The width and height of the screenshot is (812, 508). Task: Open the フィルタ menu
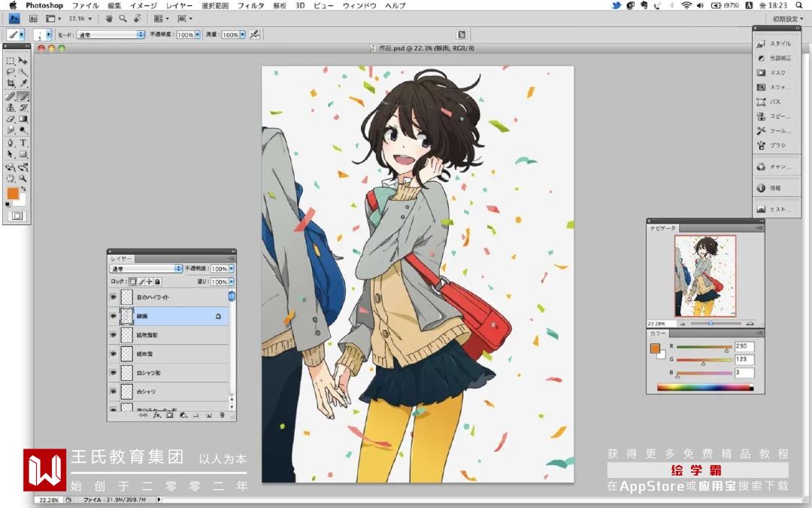pos(250,5)
